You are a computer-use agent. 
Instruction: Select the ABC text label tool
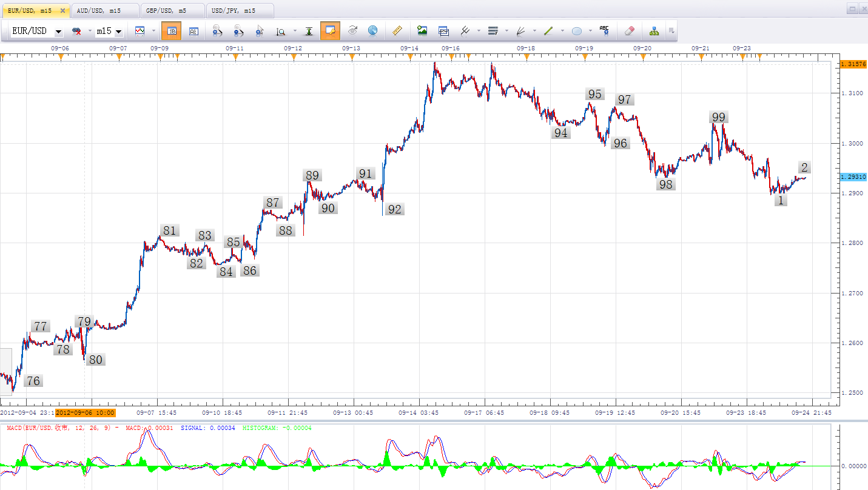(x=604, y=31)
